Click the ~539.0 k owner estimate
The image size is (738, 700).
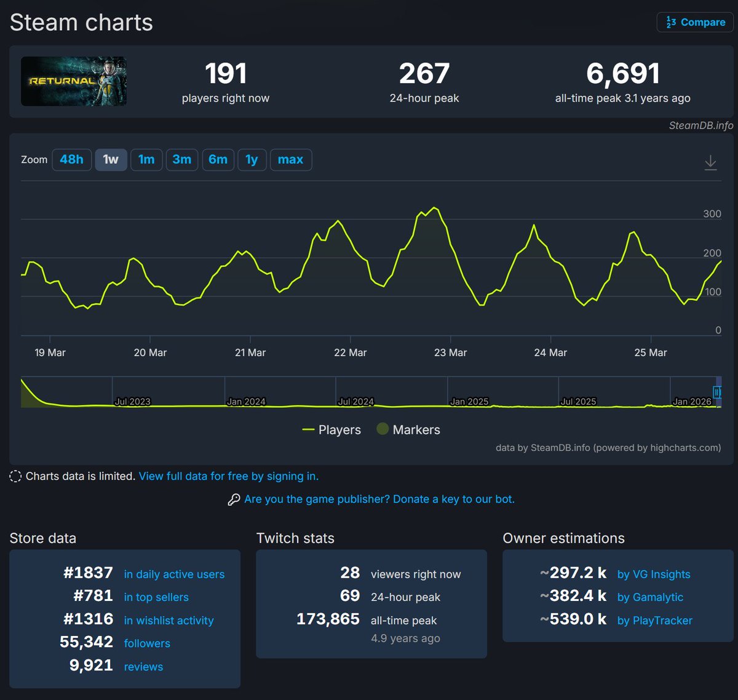[x=573, y=619]
